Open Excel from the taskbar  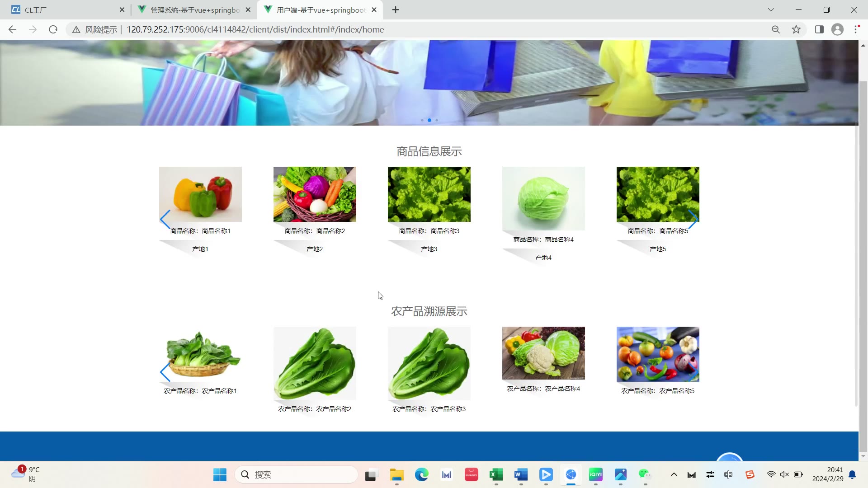496,474
